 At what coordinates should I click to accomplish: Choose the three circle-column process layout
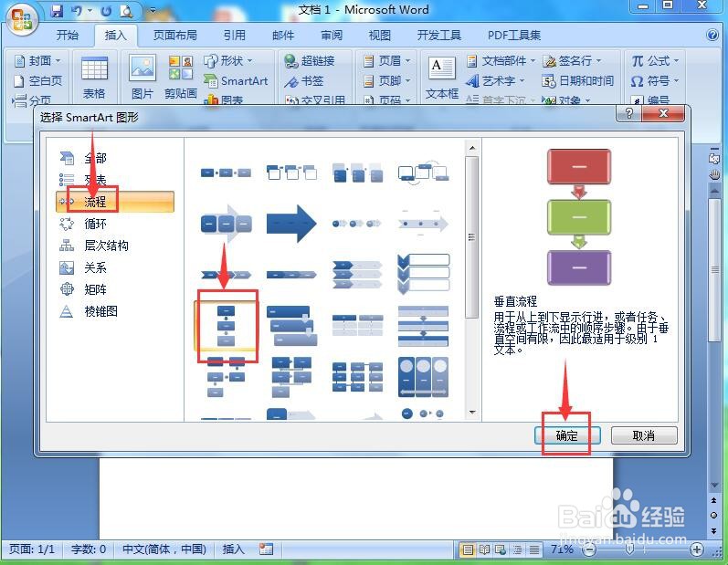click(423, 377)
